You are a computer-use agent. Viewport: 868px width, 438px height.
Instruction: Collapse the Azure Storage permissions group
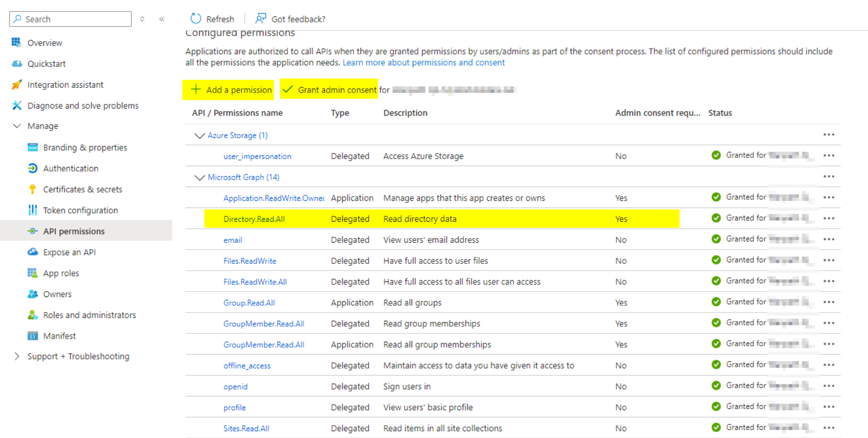pyautogui.click(x=199, y=136)
